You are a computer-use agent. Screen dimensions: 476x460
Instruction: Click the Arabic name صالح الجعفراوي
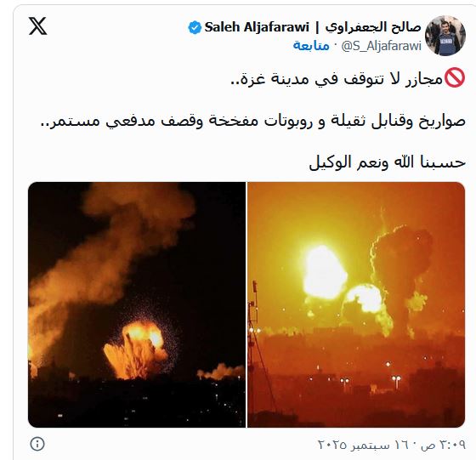point(373,27)
